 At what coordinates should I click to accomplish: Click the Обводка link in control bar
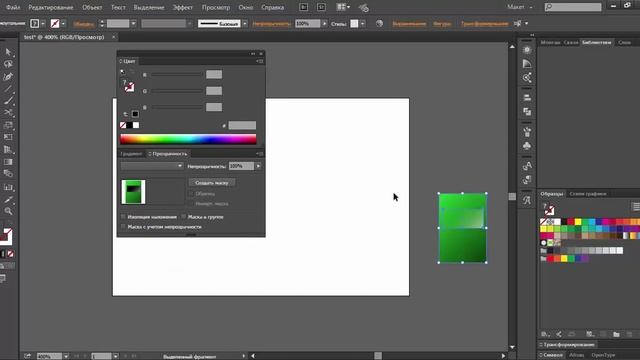pyautogui.click(x=84, y=24)
